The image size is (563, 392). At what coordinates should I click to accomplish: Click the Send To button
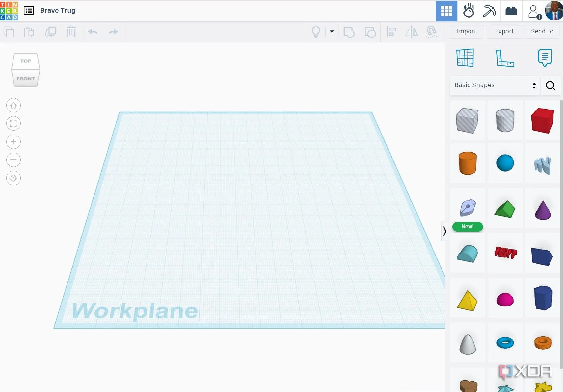point(542,31)
